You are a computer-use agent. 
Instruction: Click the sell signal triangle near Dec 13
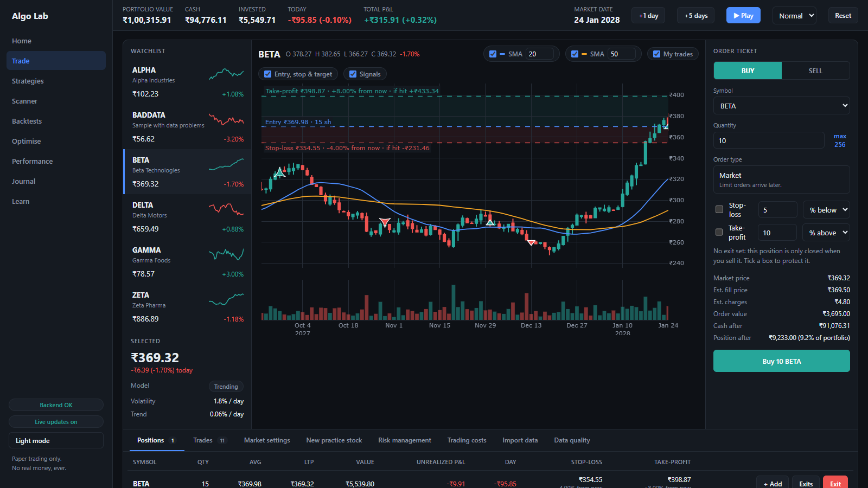tap(531, 242)
